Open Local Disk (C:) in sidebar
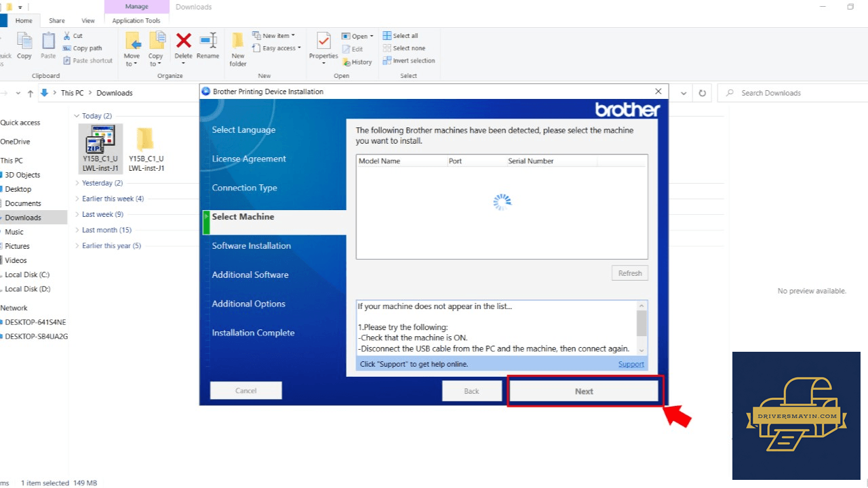The image size is (868, 488). [27, 274]
